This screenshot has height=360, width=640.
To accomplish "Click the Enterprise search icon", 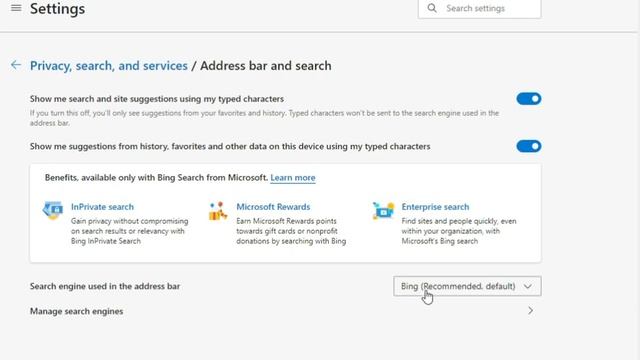I will coord(383,211).
